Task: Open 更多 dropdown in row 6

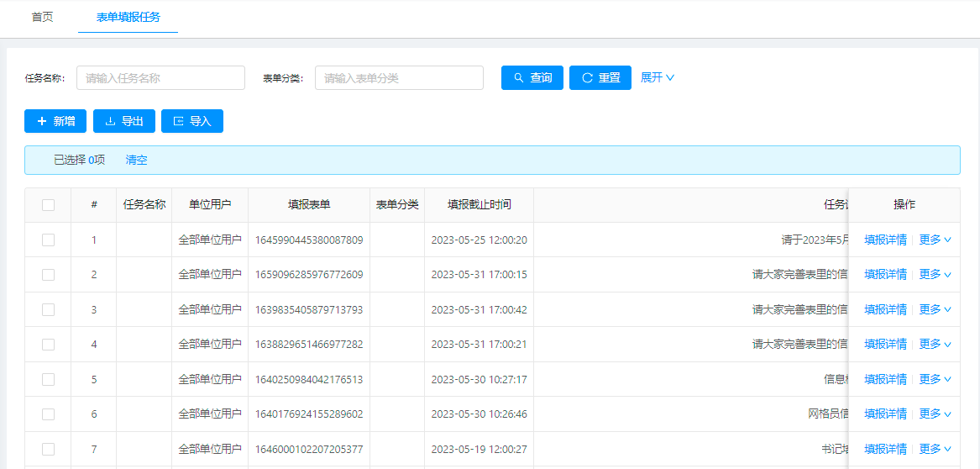Action: 935,414
